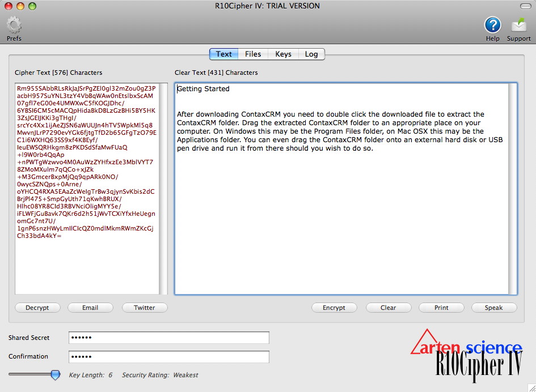Print the clear text
Screen dimensions: 536x392
tap(441, 308)
